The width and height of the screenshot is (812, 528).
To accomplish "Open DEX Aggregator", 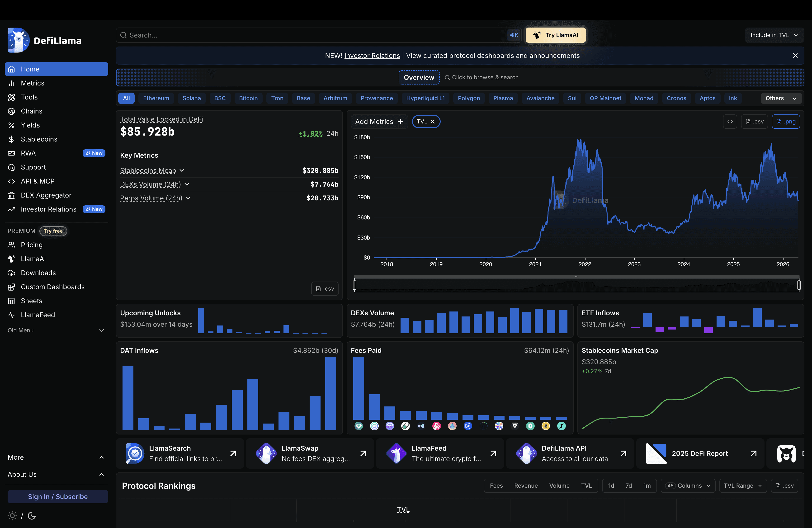I will 56,195.
